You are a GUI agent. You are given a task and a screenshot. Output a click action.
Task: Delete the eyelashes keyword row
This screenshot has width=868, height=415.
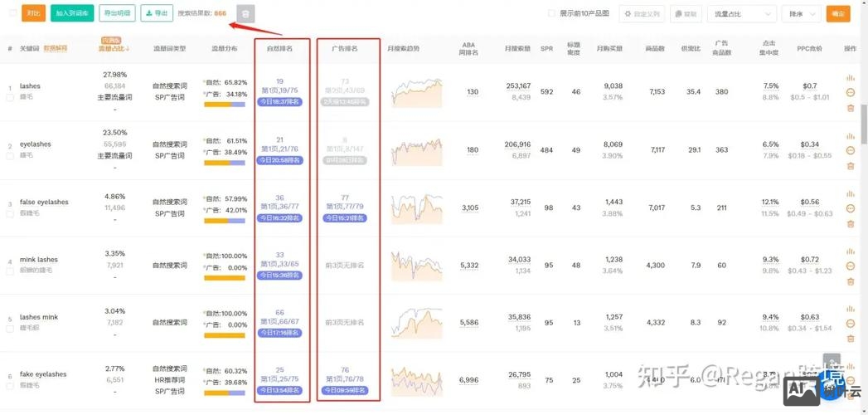(x=850, y=166)
